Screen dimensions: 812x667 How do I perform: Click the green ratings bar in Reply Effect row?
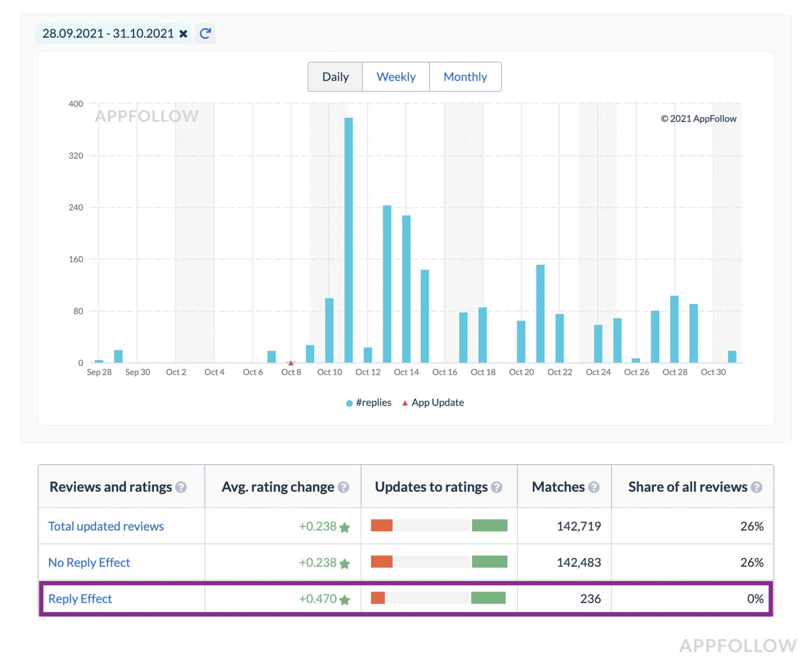tap(488, 598)
